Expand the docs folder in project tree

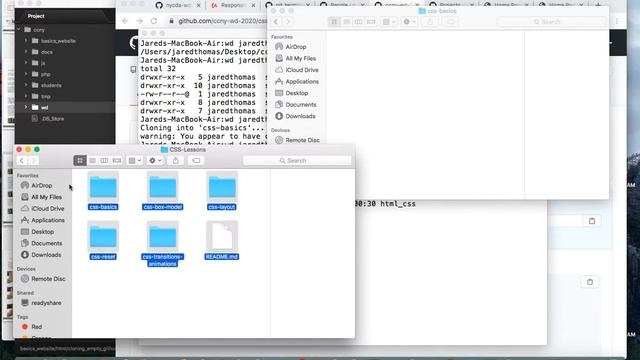26,52
